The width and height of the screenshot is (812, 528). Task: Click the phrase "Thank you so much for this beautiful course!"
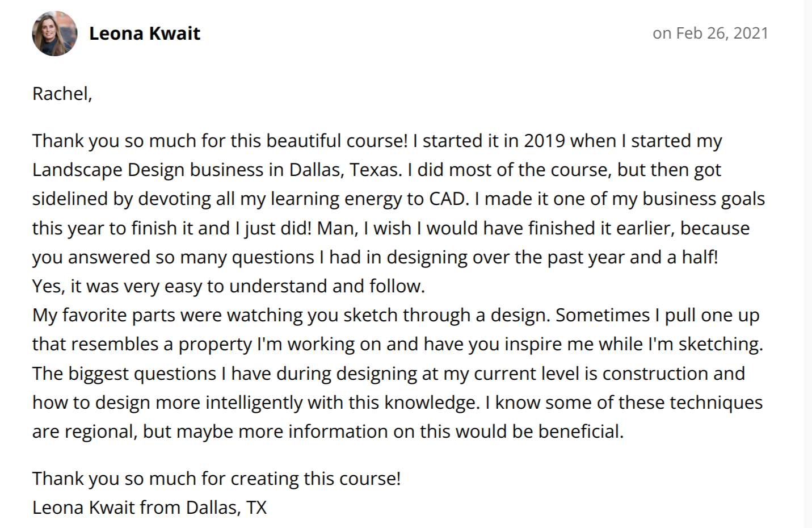(x=220, y=141)
